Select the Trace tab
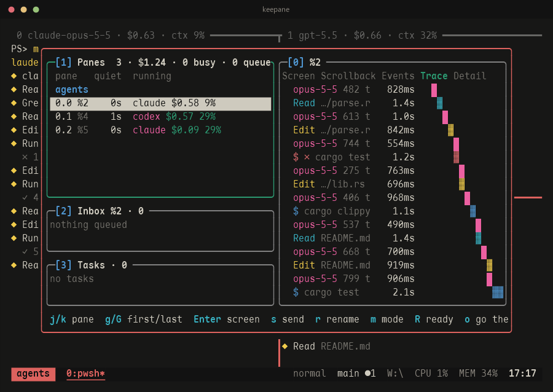Viewport: 553px width, 392px height. click(x=434, y=76)
